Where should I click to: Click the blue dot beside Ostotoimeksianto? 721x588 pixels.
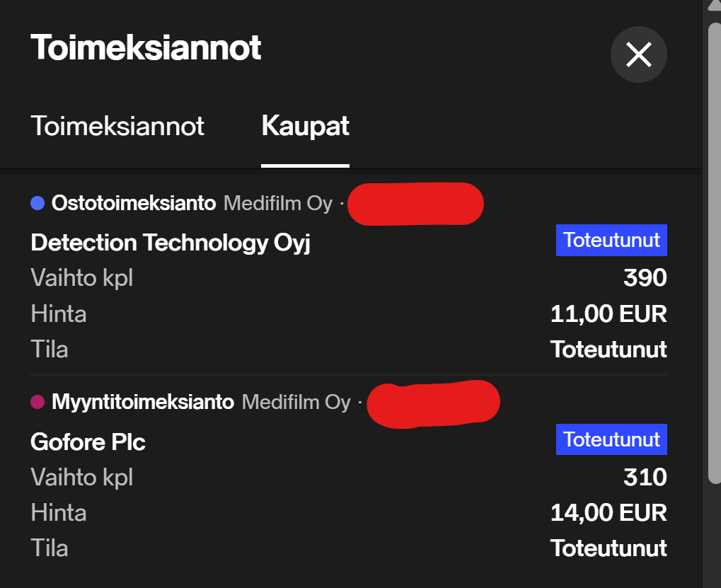(x=38, y=204)
